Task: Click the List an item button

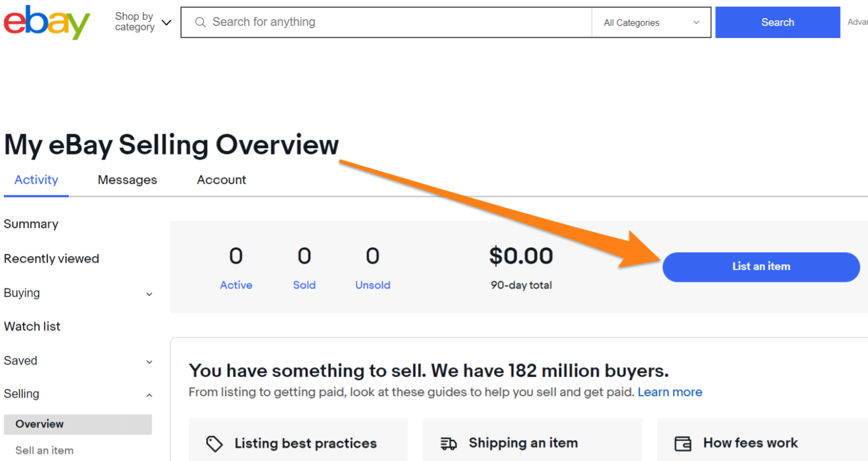Action: coord(761,266)
